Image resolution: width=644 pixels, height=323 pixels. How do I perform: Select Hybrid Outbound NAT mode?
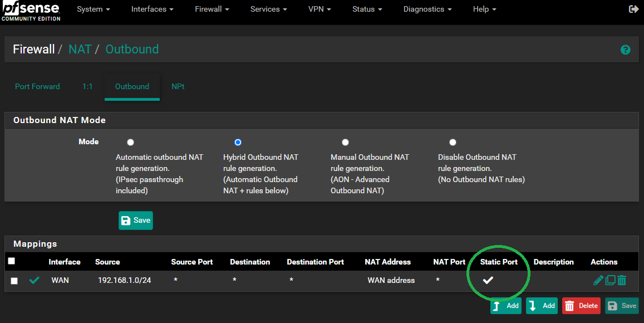pyautogui.click(x=238, y=142)
